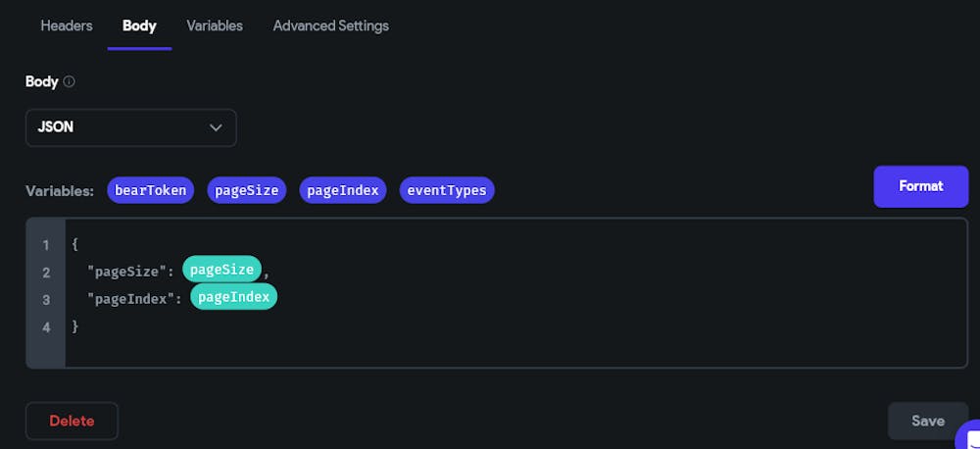Insert the eventTypes variable chip

447,190
